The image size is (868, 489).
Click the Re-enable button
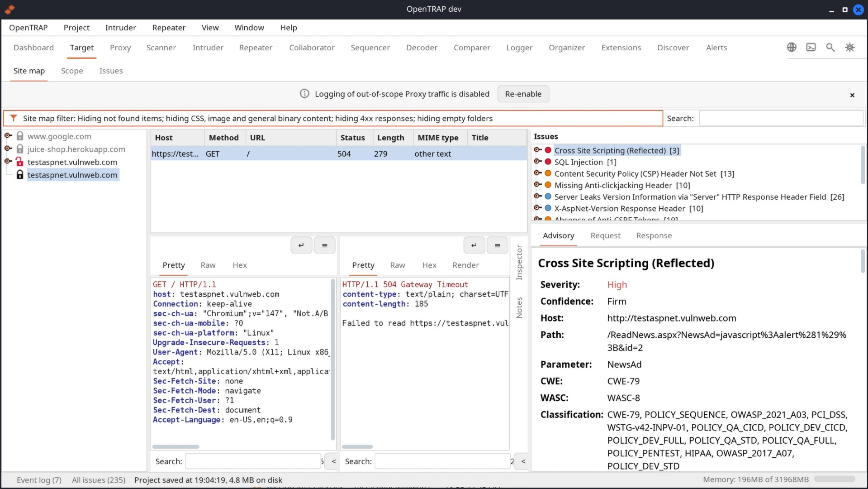pyautogui.click(x=523, y=94)
